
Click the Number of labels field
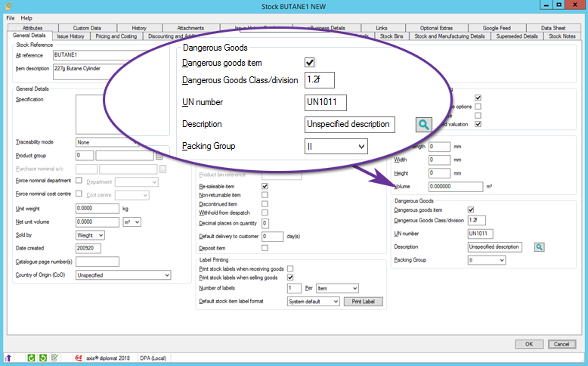(x=294, y=288)
